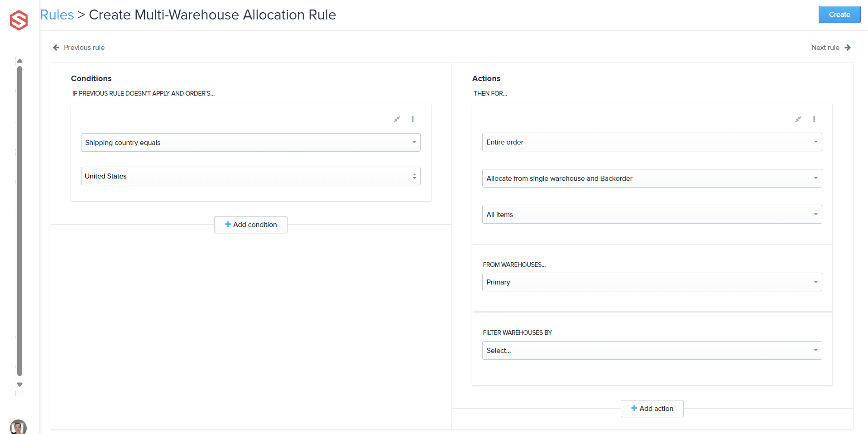Image resolution: width=868 pixels, height=434 pixels.
Task: Click the Rules breadcrumb link
Action: click(x=57, y=15)
